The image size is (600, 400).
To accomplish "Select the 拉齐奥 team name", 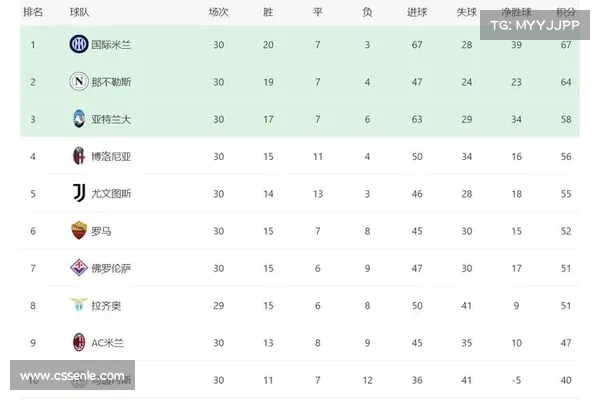I will [106, 305].
